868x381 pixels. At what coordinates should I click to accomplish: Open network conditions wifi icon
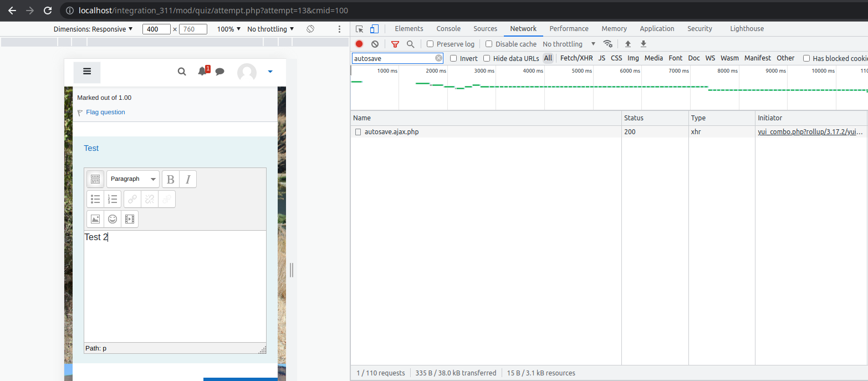click(608, 44)
